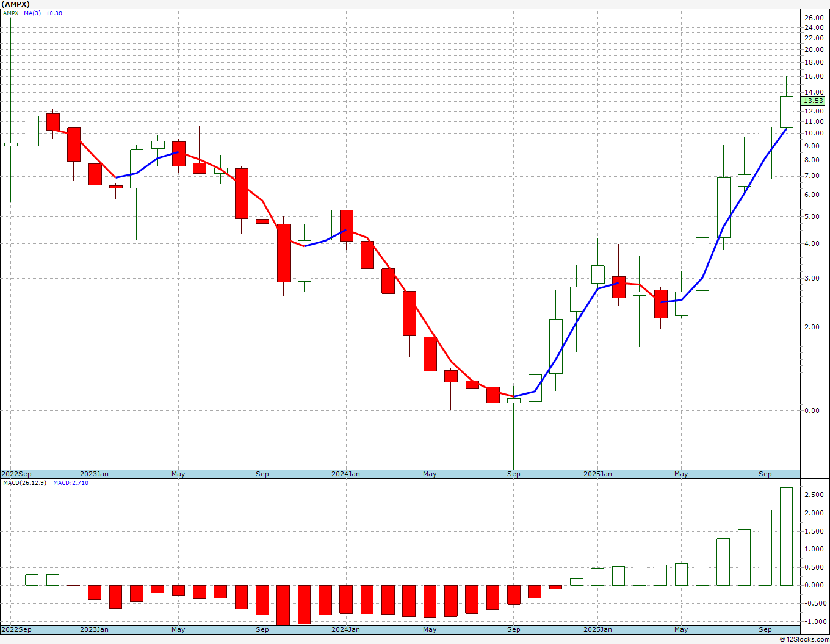The image size is (830, 644).
Task: Click the (AMPX) chart title
Action: click(15, 4)
